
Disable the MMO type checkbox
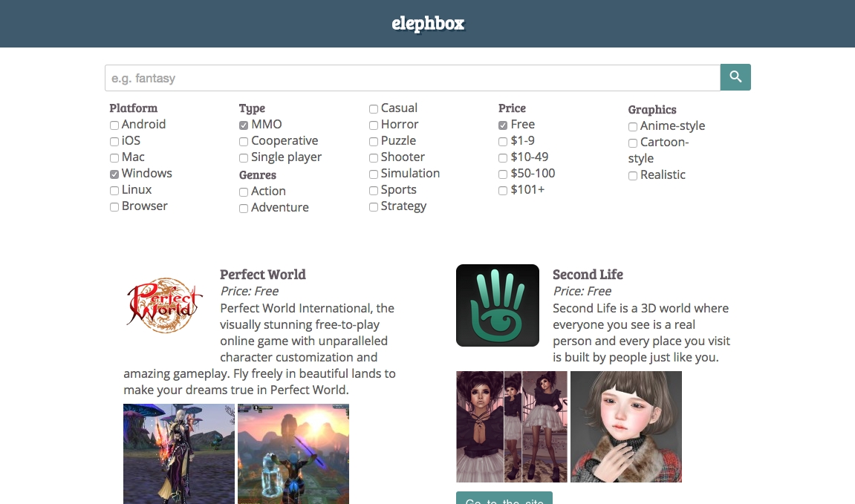[x=244, y=125]
